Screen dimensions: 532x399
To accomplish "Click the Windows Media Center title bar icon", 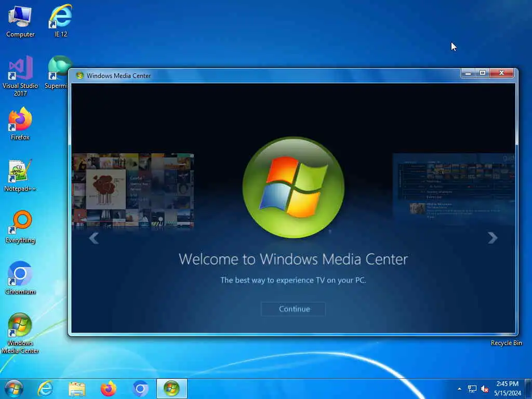I will pos(79,75).
